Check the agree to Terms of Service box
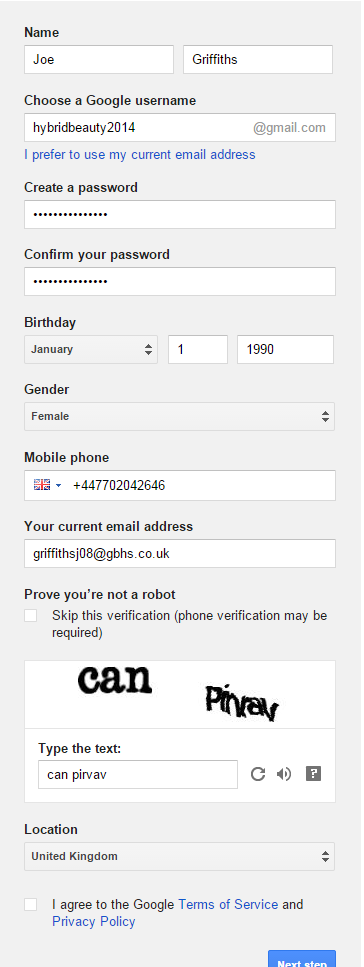The image size is (364, 967). click(30, 905)
